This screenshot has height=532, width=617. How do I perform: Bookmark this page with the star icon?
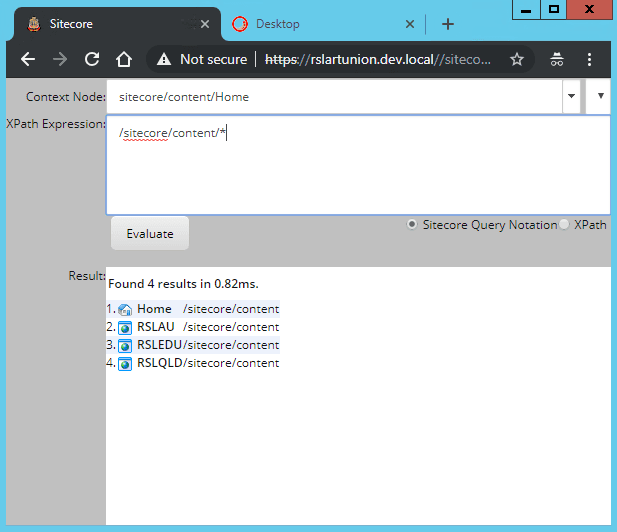[517, 59]
